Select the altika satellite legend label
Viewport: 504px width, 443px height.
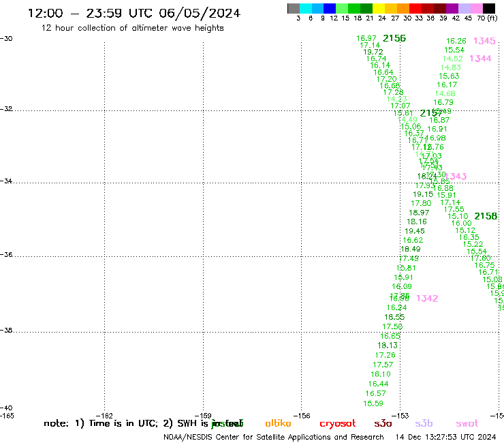point(278,423)
